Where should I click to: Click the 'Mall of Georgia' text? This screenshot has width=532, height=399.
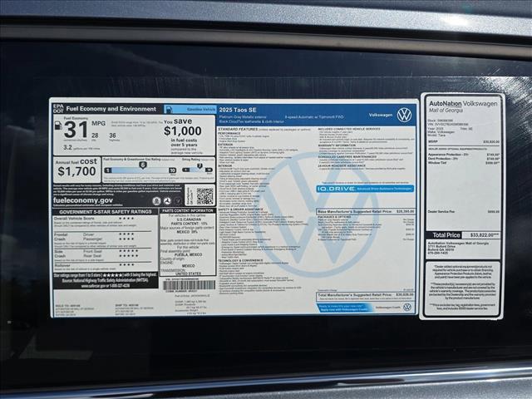click(446, 111)
